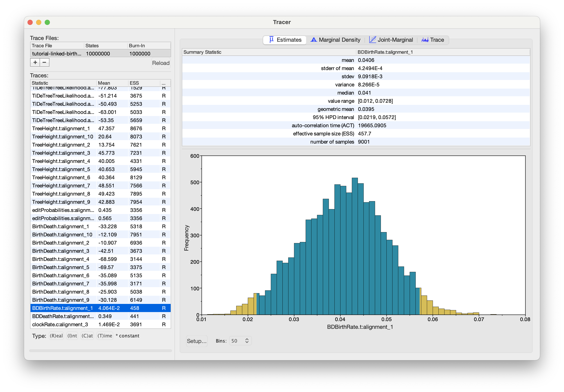Select the BirthDeath.t:alignment_1 trace

pos(100,227)
